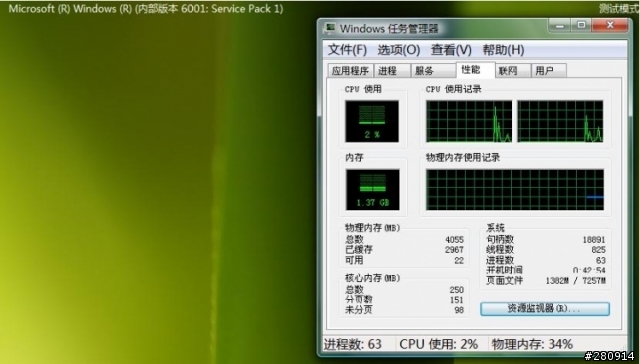Select the 性能 tab

point(475,69)
